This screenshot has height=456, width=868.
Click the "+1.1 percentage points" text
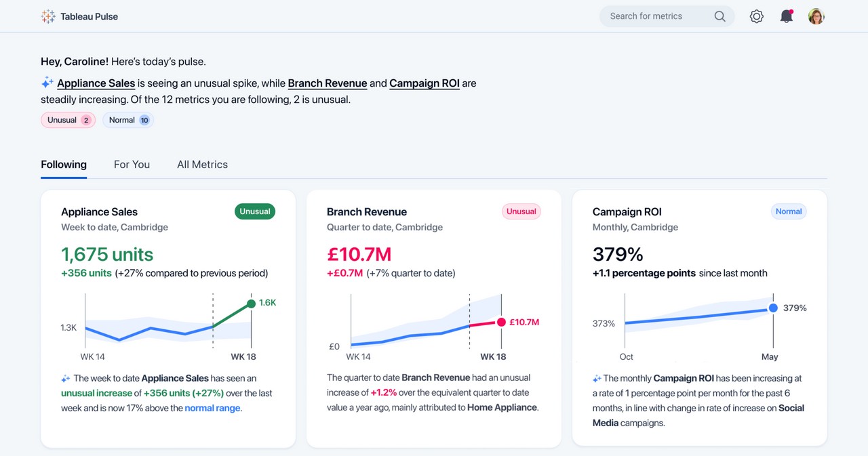[x=644, y=273]
